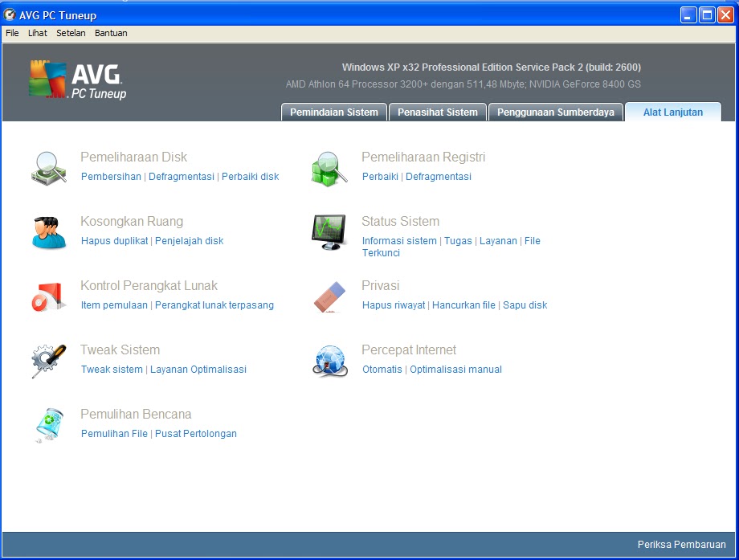Switch to the Pemindaian Sistem tab
The image size is (739, 560).
[x=334, y=112]
